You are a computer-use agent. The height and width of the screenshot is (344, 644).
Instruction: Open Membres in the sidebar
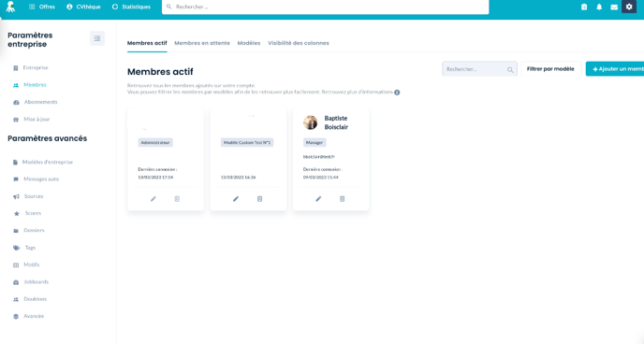pyautogui.click(x=35, y=85)
